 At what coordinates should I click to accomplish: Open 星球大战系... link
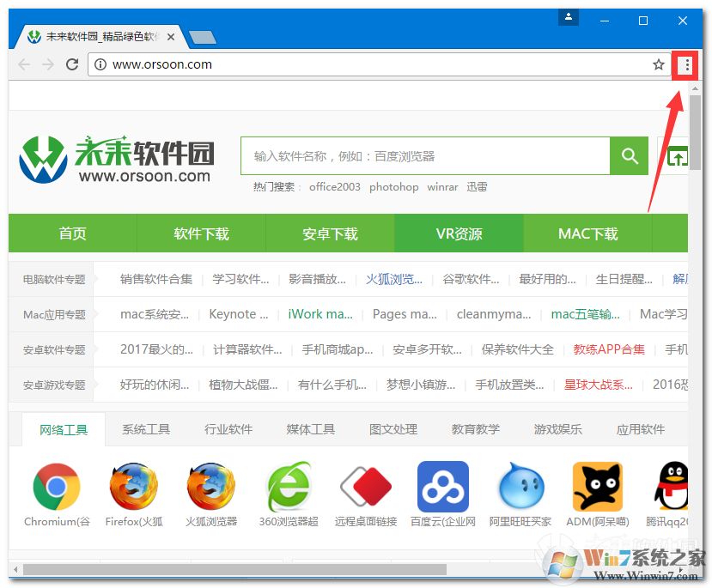598,385
